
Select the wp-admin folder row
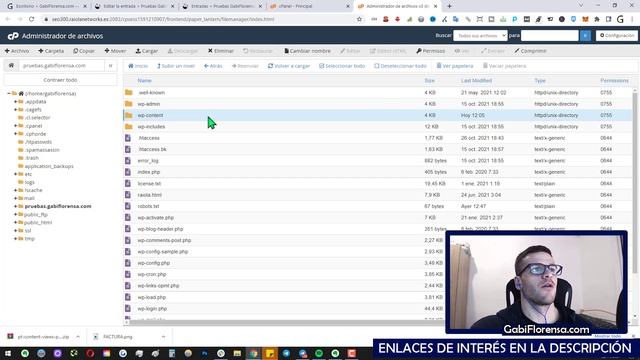[x=378, y=104]
